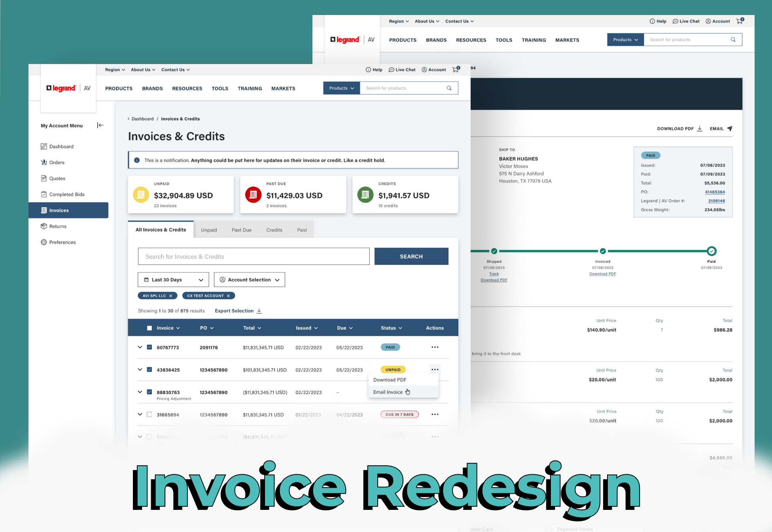Go to Orders in account sidebar

pos(53,162)
